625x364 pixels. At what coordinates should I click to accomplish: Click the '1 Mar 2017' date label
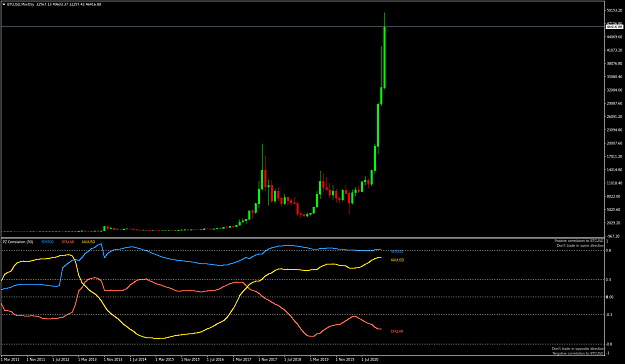[x=242, y=359]
